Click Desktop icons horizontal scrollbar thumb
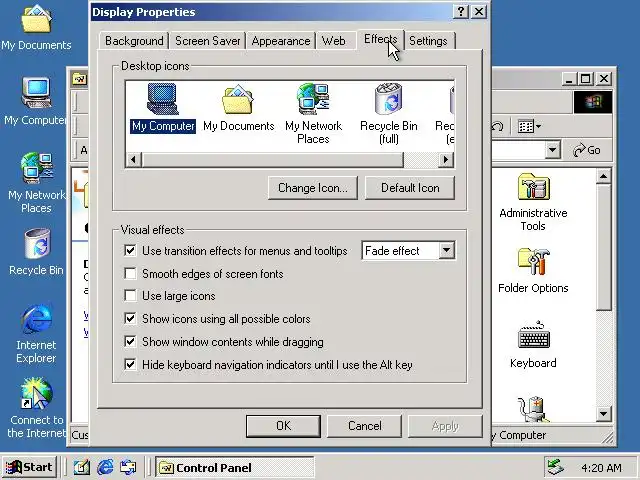The height and width of the screenshot is (480, 640). click(272, 159)
